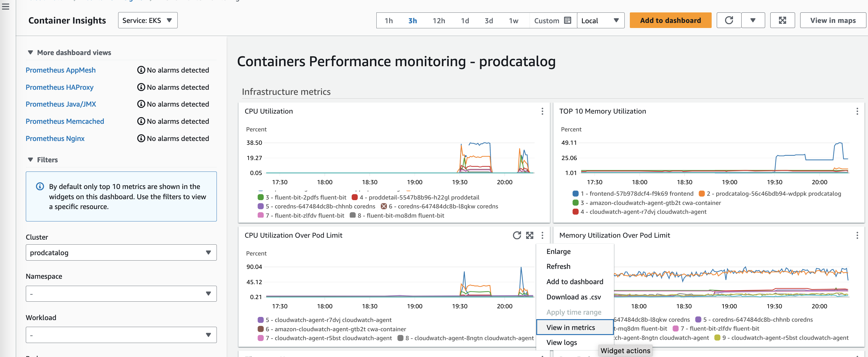Choose Download as .csv in the widget menu
The width and height of the screenshot is (868, 357).
click(x=573, y=297)
